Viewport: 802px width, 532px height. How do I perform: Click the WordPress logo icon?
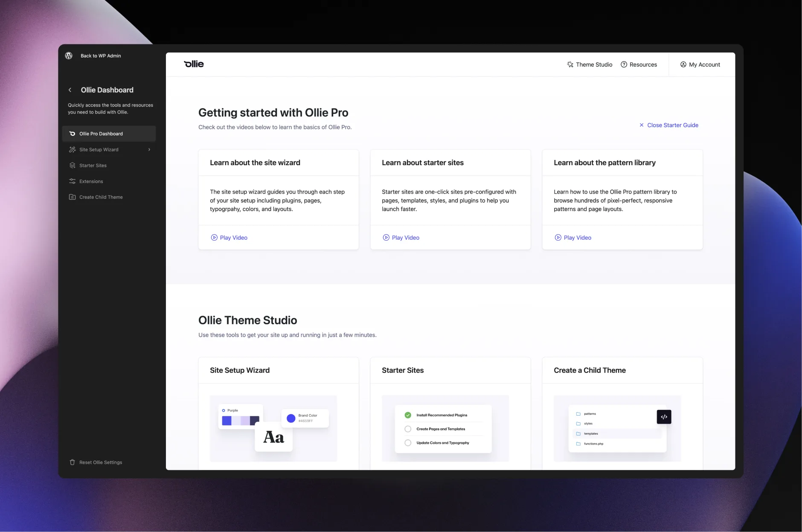[x=69, y=56]
